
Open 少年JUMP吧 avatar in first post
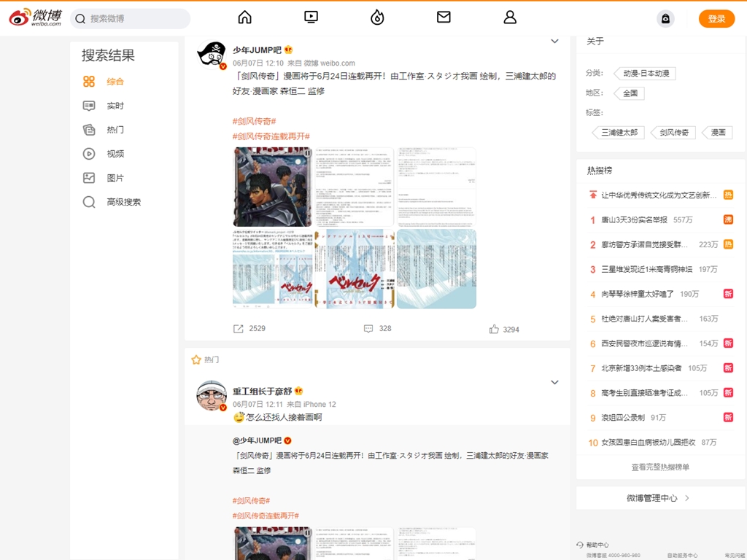(x=211, y=55)
